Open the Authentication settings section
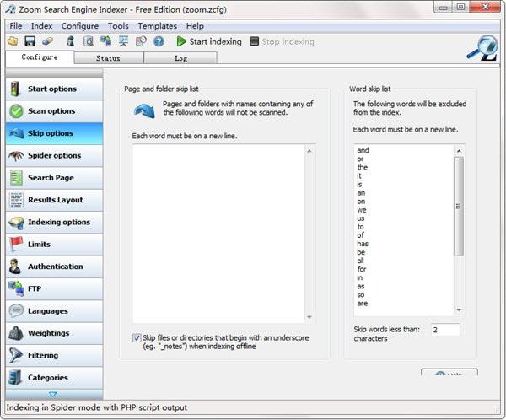The height and width of the screenshot is (420, 506). click(53, 267)
